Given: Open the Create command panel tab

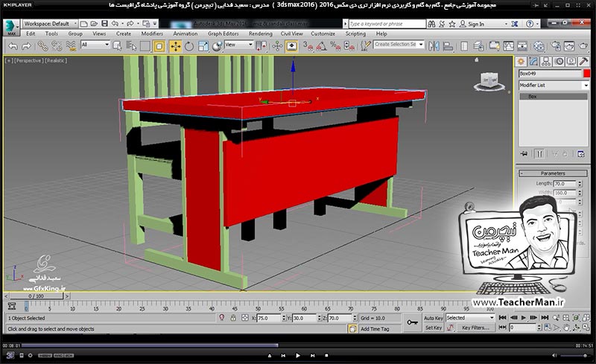Looking at the screenshot, I should pos(521,61).
